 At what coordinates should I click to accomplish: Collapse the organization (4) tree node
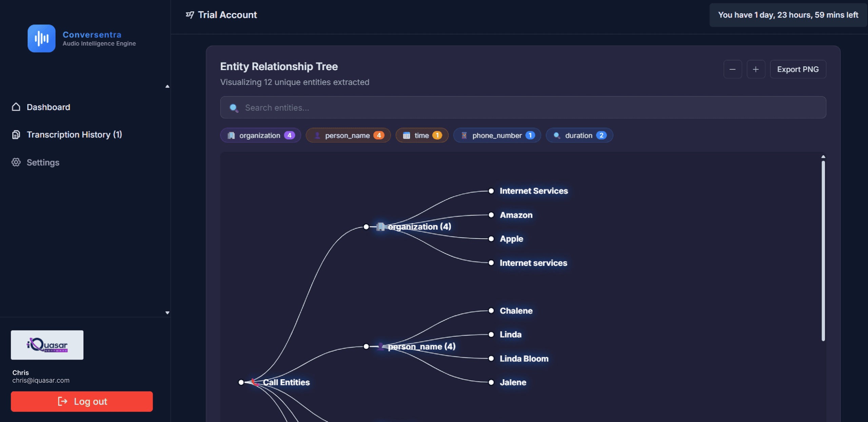point(366,227)
